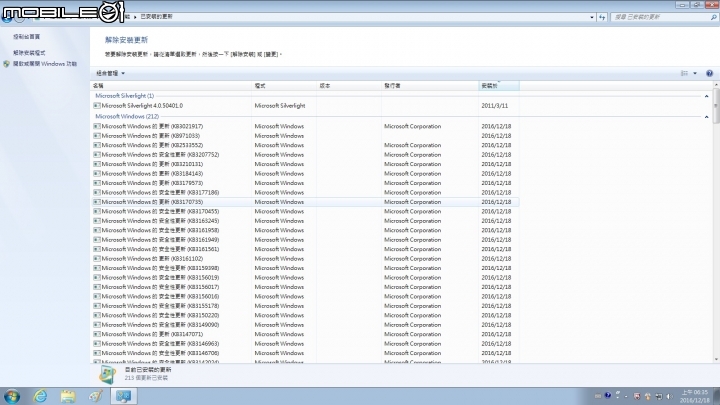Select security update row KB3150220

305,315
